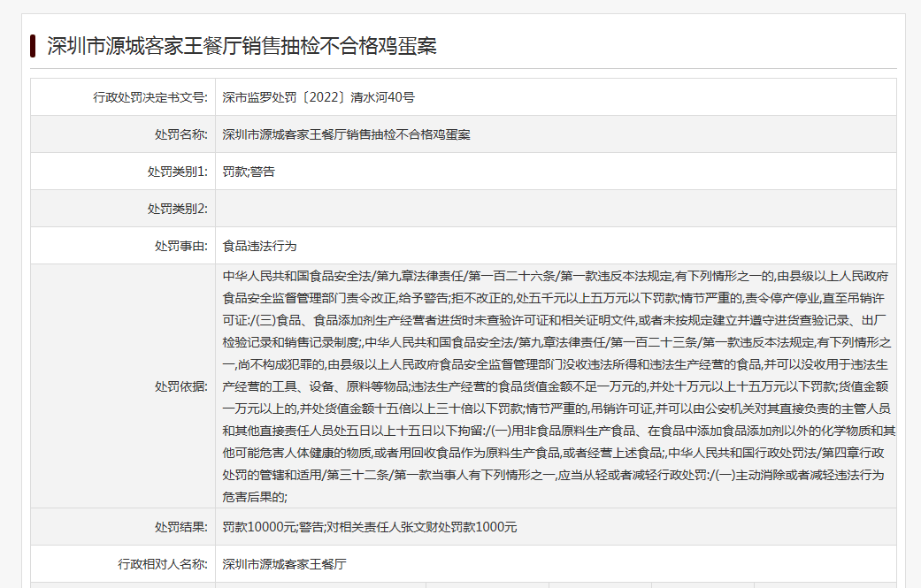
Task: Click the page title 深圳市源城客家王餐厅销售抽检不合格鸡蛋案
Action: (242, 46)
